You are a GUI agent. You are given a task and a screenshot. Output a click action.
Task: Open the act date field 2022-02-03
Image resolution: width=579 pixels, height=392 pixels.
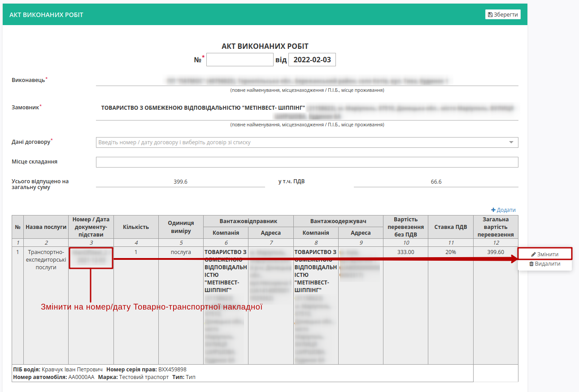click(312, 60)
